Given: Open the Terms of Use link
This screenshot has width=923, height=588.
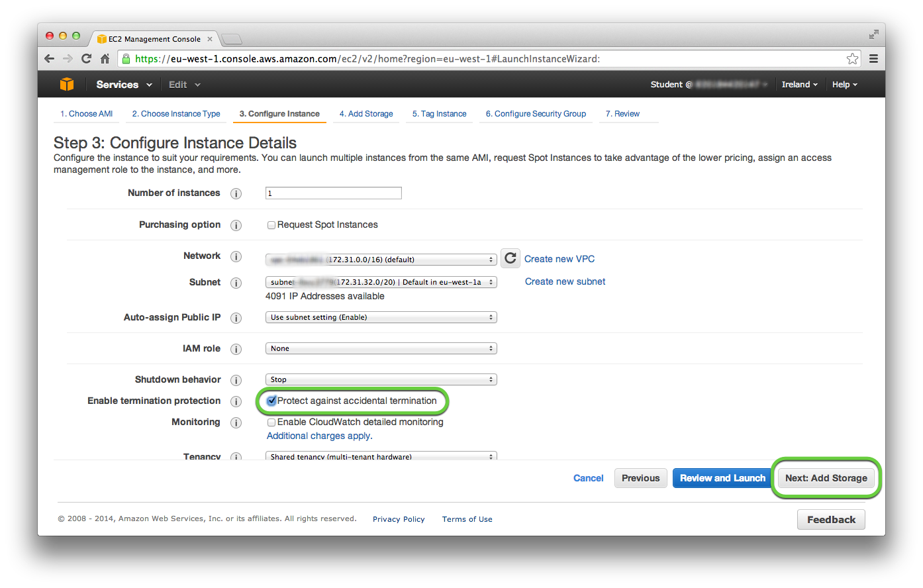Looking at the screenshot, I should pos(467,519).
